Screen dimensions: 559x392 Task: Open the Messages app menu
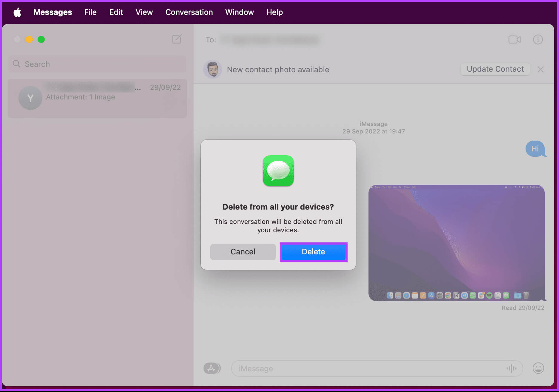pos(53,12)
